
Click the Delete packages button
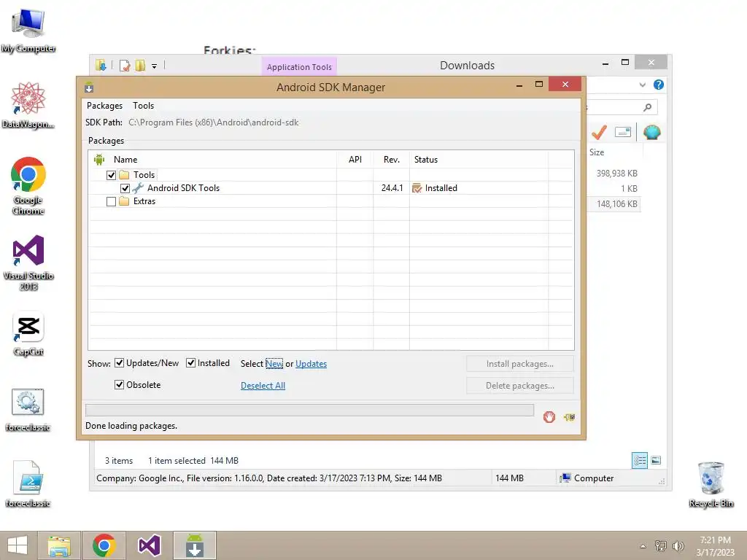(519, 386)
